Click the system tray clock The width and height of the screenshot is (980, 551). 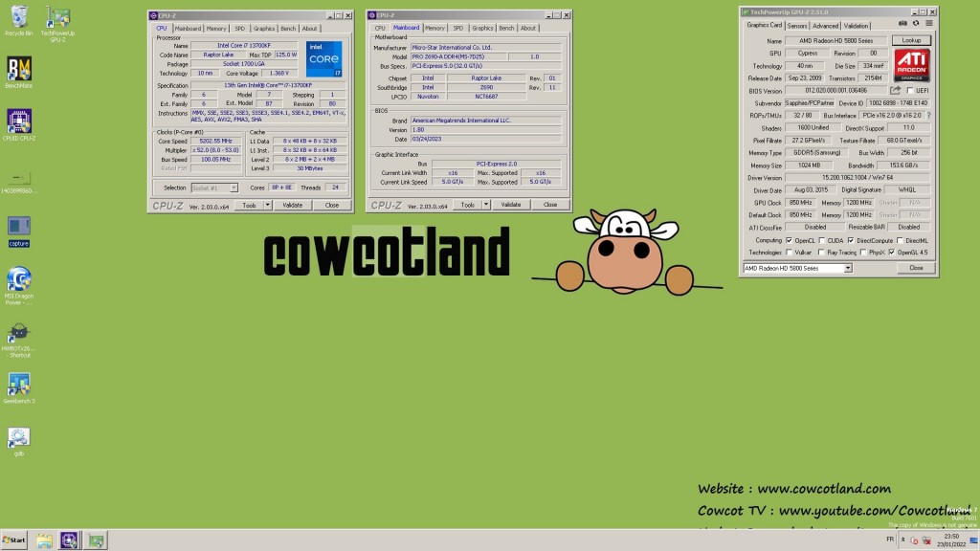coord(950,540)
